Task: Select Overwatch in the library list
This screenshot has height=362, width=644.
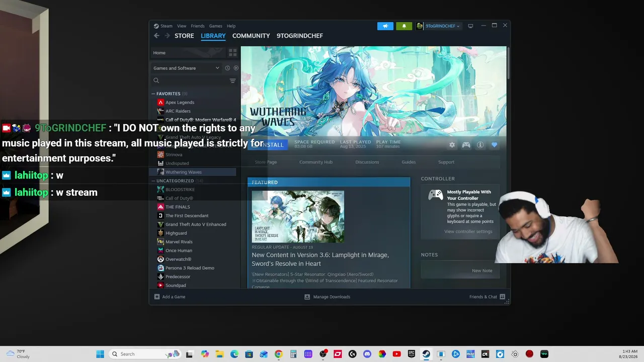Action: (x=178, y=259)
